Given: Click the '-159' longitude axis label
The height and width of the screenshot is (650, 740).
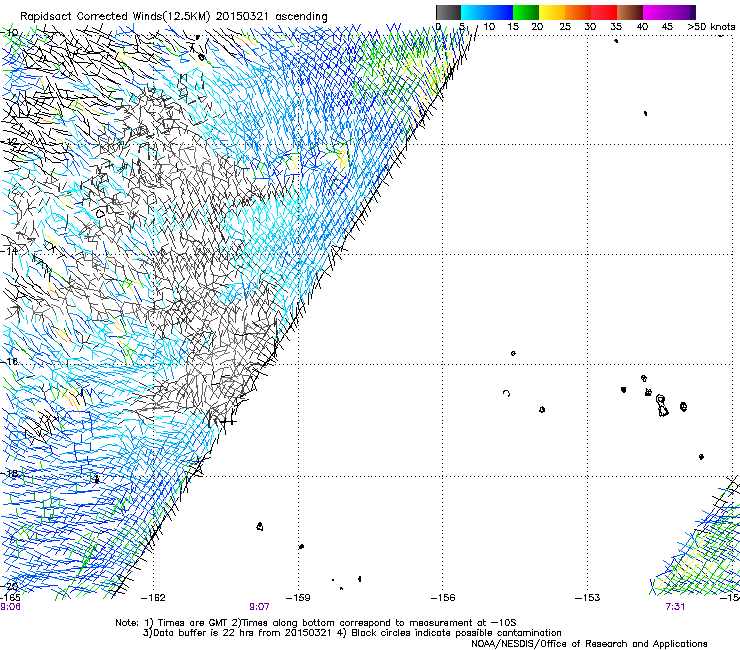Looking at the screenshot, I should [298, 598].
